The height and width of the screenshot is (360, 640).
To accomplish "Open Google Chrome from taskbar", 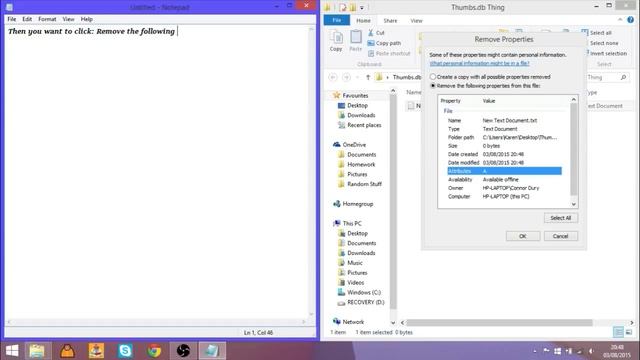I will click(154, 351).
